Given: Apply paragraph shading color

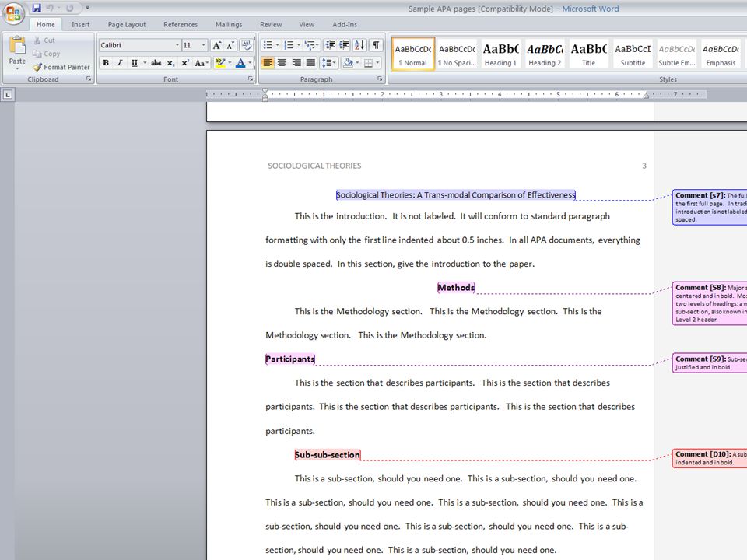Looking at the screenshot, I should [x=348, y=63].
